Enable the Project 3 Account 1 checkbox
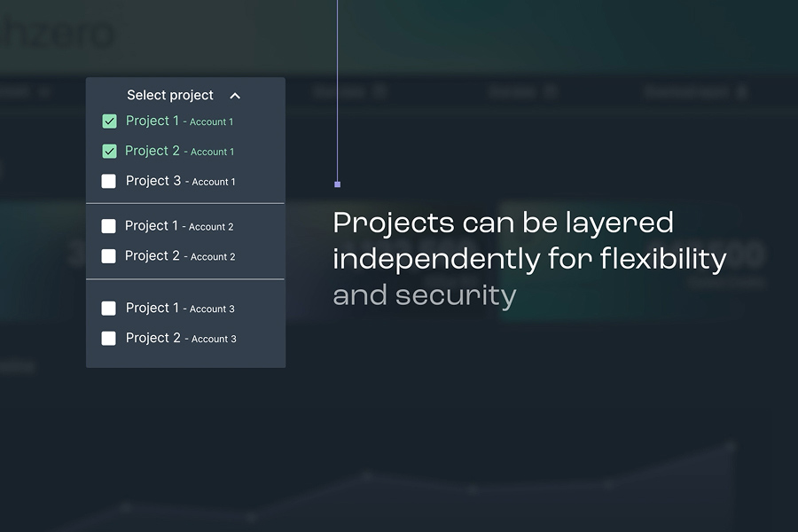Image resolution: width=798 pixels, height=532 pixels. pyautogui.click(x=109, y=182)
